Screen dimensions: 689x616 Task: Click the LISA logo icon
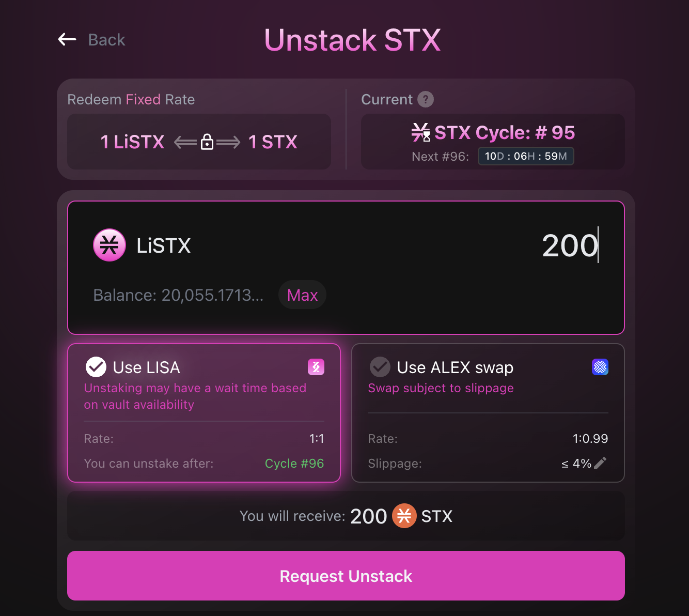point(316,367)
